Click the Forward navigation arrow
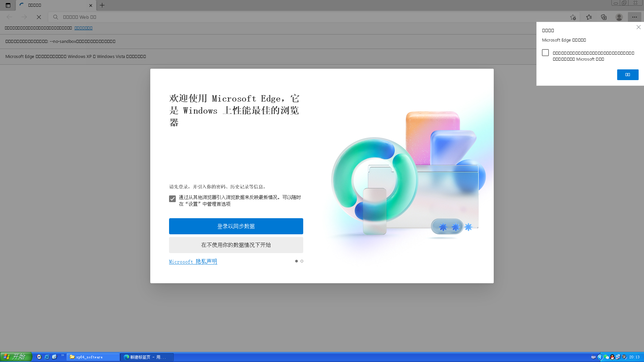644x362 pixels. [24, 17]
